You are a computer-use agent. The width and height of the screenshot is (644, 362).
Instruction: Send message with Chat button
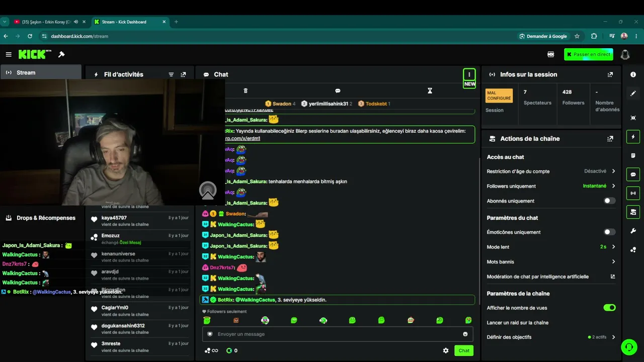click(x=464, y=350)
